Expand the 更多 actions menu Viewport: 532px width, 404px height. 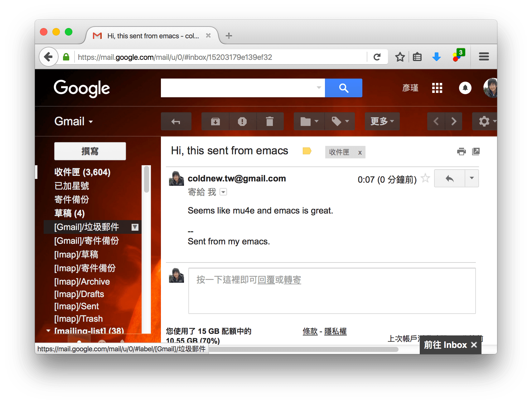tap(382, 121)
